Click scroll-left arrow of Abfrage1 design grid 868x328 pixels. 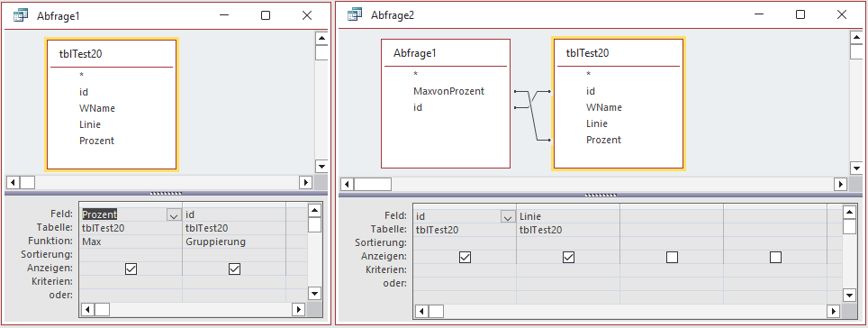coord(87,309)
